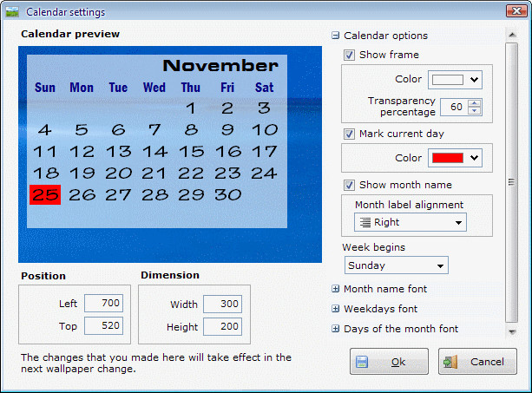Viewport: 532px width, 393px height.
Task: Click the floppy disk icon on the Ok button
Action: [x=362, y=362]
